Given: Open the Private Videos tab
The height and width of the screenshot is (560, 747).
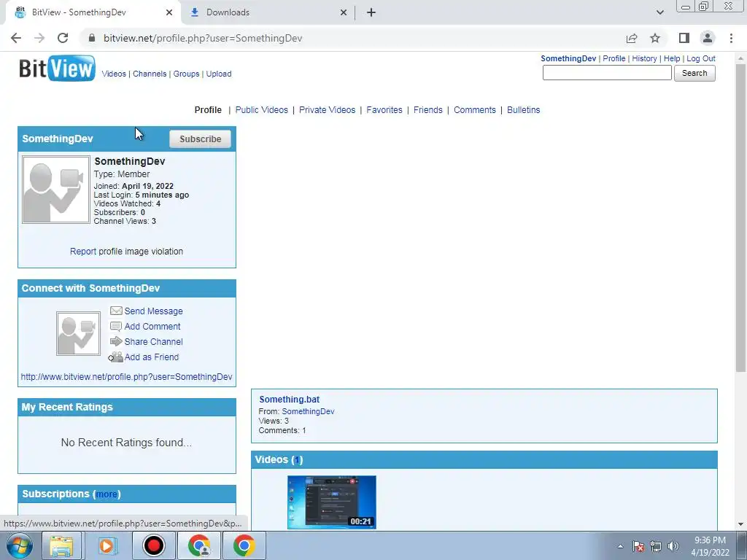Looking at the screenshot, I should coord(328,110).
